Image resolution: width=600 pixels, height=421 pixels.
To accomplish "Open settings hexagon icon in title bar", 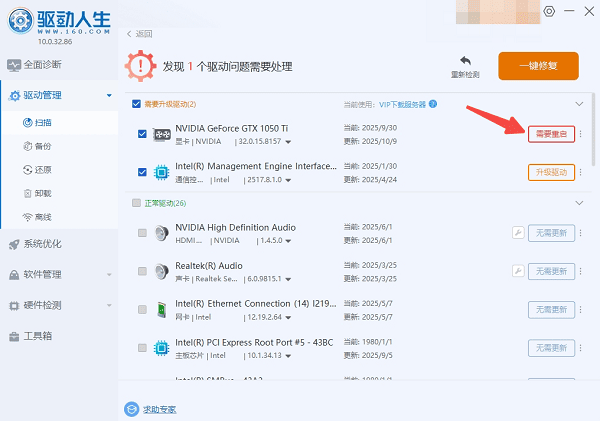I will [x=549, y=11].
